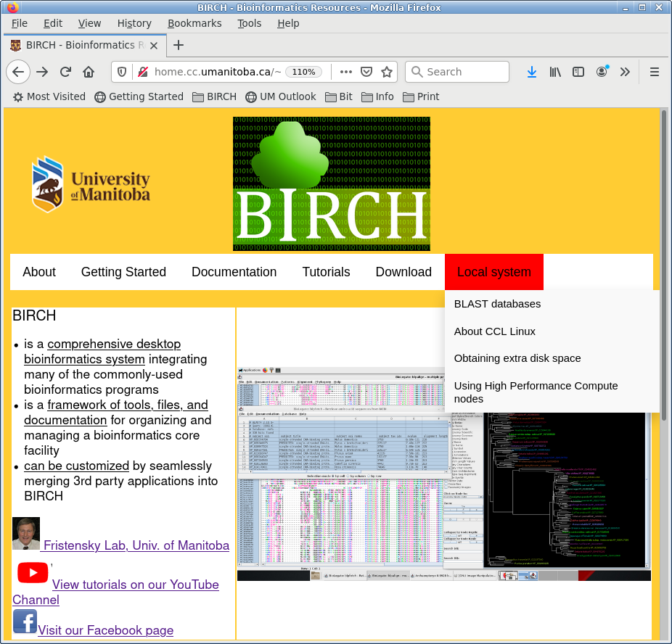Viewport: 672px width, 644px height.
Task: Open the History menu
Action: pyautogui.click(x=134, y=23)
